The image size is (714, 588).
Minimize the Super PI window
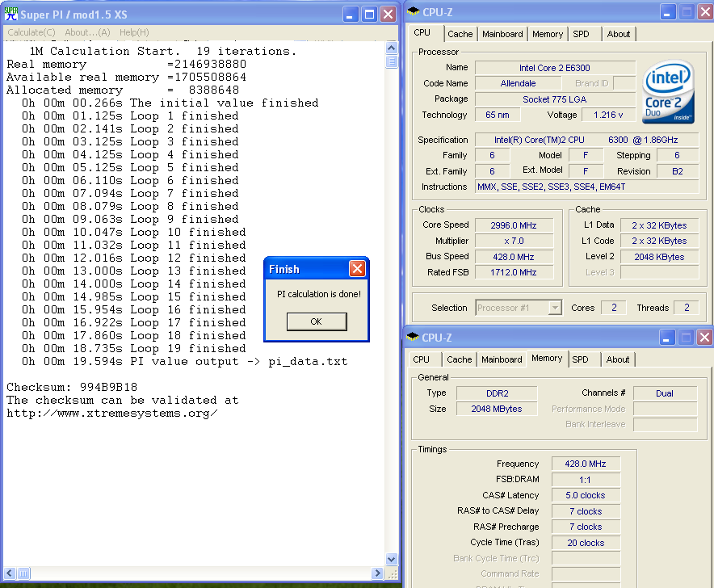350,15
